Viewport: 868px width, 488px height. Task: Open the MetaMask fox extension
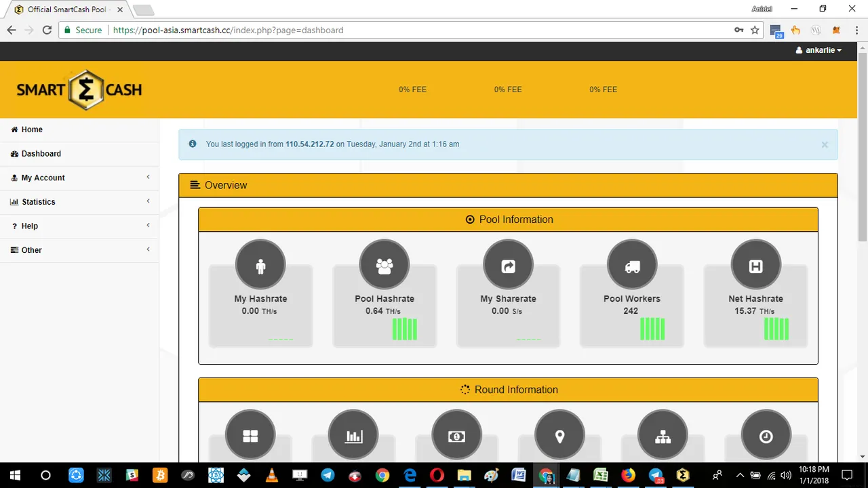[836, 30]
